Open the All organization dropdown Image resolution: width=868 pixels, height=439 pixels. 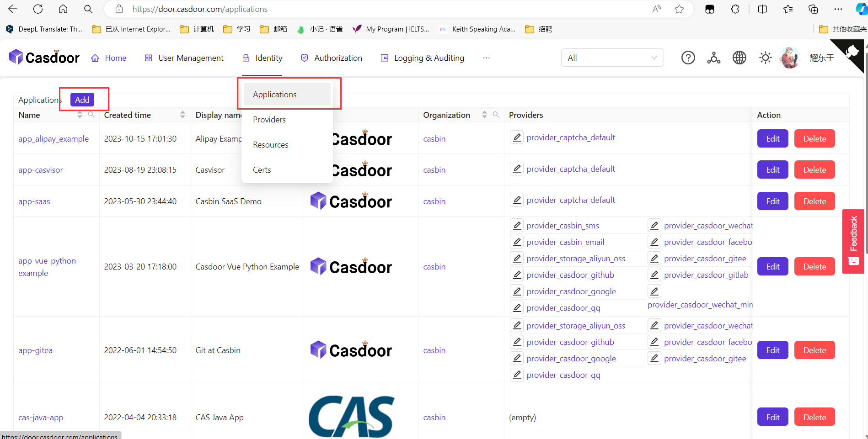tap(612, 58)
